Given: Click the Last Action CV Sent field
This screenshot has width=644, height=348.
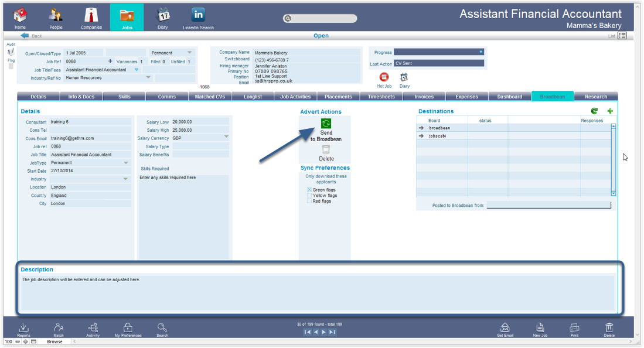Looking at the screenshot, I should tap(439, 63).
